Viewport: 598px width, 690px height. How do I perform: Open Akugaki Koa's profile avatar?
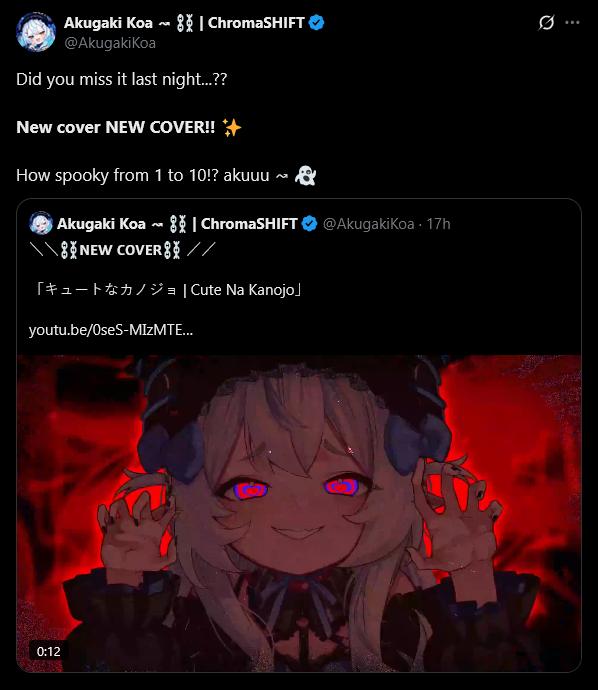pyautogui.click(x=36, y=32)
